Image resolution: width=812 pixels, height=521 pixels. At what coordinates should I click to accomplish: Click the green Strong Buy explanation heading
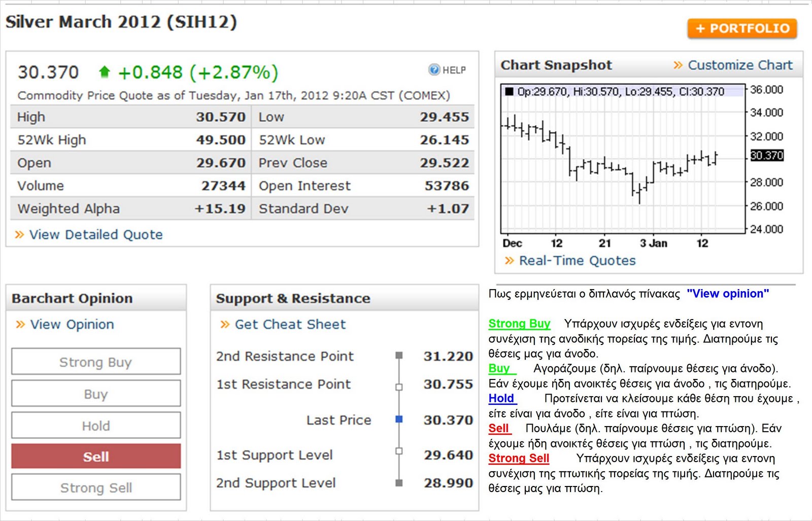(x=519, y=324)
